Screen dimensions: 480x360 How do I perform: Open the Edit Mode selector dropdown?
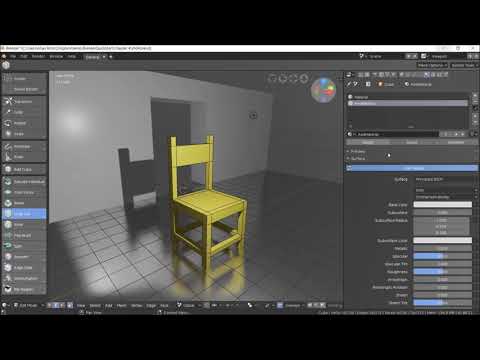(x=28, y=305)
